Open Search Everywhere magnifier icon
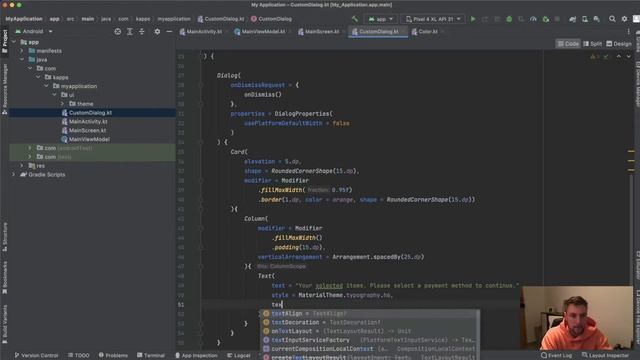The image size is (640, 360). (x=612, y=19)
